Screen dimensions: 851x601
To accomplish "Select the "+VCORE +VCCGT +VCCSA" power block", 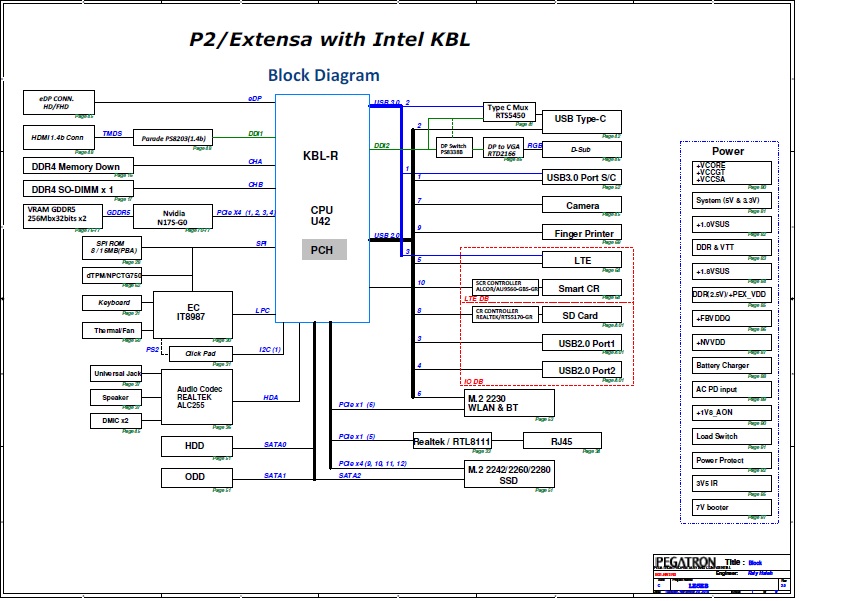I will pyautogui.click(x=732, y=173).
